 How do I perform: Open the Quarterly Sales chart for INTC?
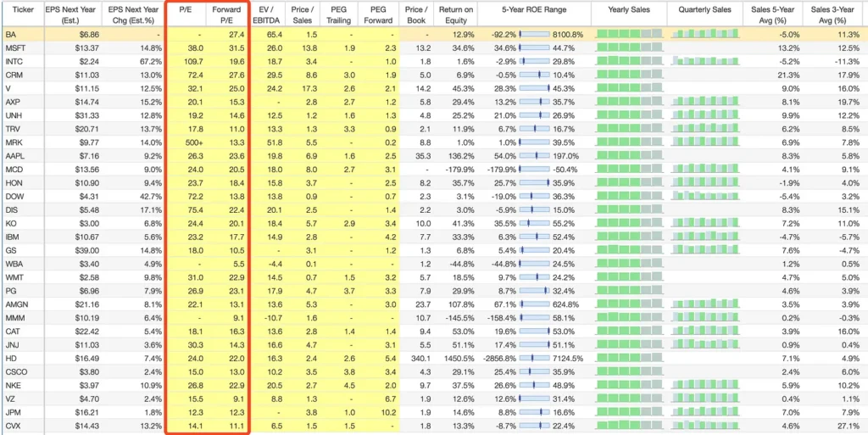704,61
